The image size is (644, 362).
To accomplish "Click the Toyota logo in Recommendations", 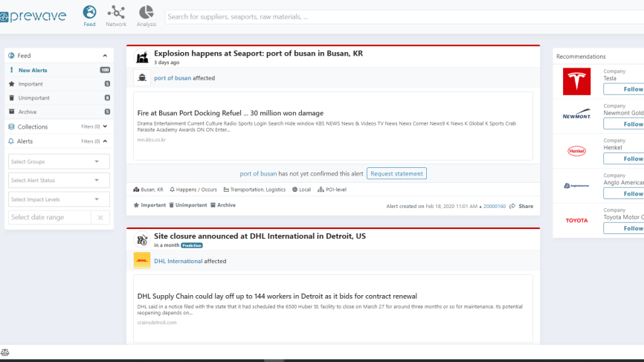I will tap(576, 221).
